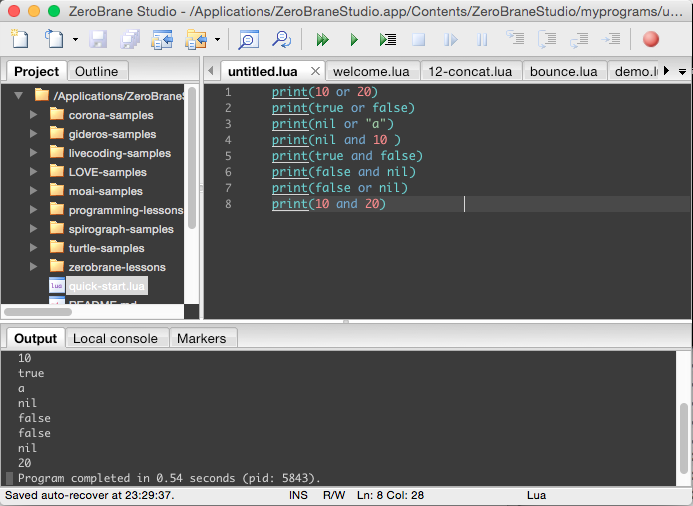Click the Lua interpreter status field

click(537, 495)
